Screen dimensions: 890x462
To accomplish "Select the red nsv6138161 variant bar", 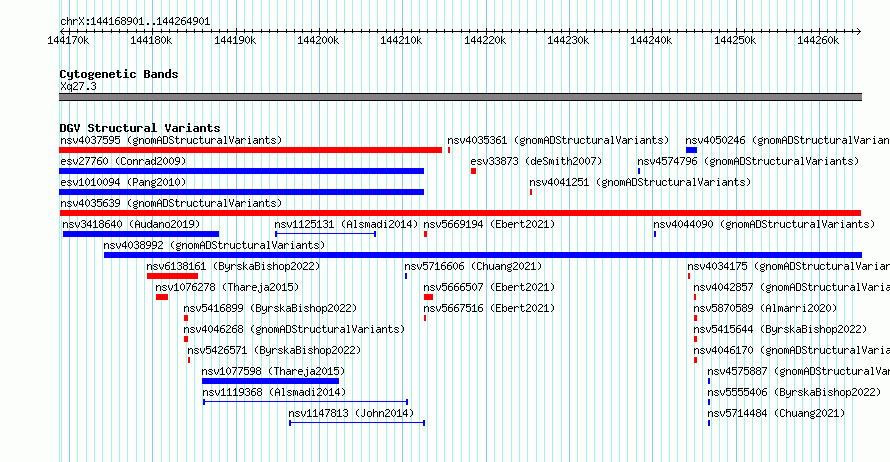I will (173, 276).
